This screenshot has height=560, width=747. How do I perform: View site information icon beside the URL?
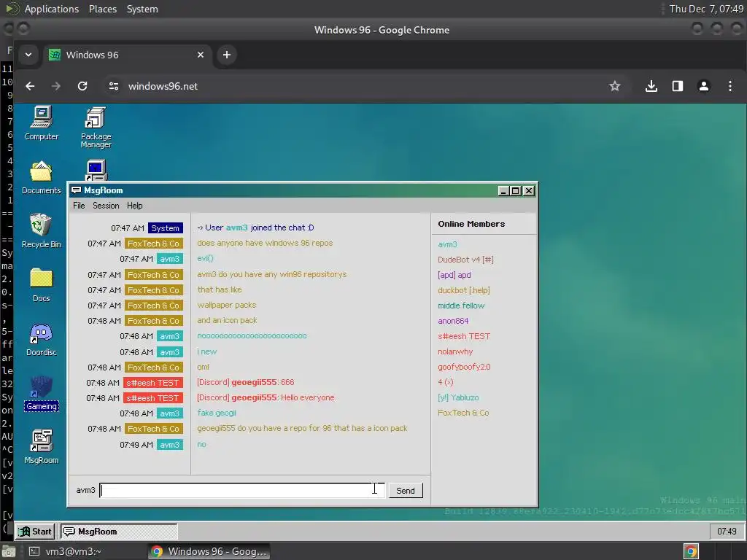[x=113, y=86]
